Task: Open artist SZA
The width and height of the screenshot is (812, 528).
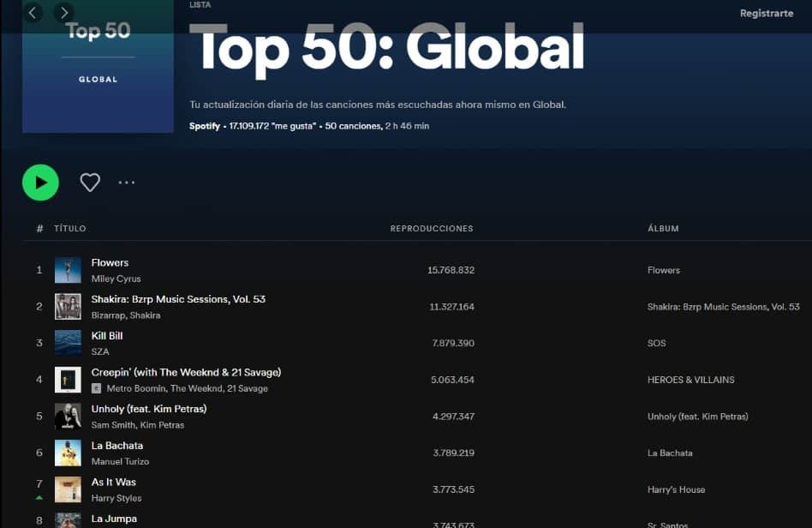Action: [100, 351]
